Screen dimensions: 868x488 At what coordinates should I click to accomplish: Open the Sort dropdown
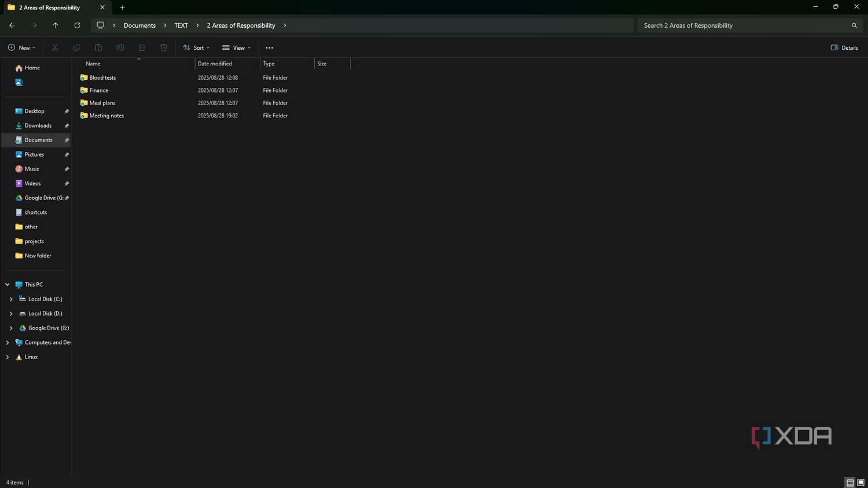(196, 48)
